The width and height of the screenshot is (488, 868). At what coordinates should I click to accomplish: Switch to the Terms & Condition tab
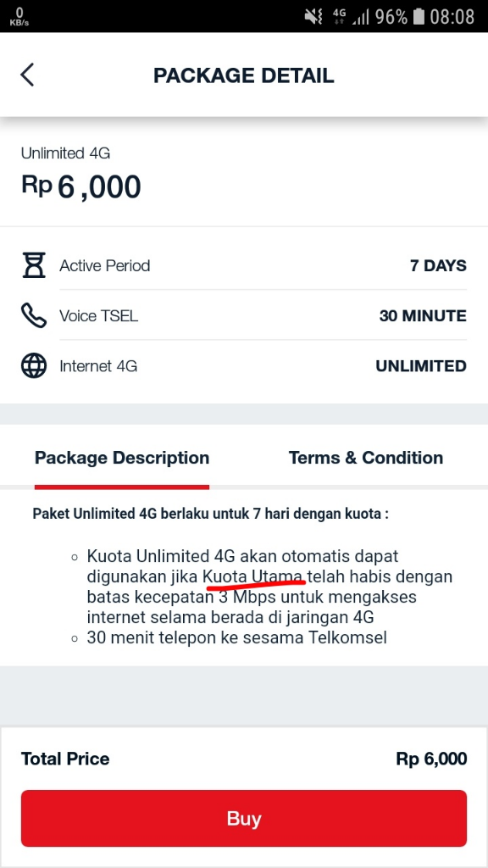[x=365, y=458]
